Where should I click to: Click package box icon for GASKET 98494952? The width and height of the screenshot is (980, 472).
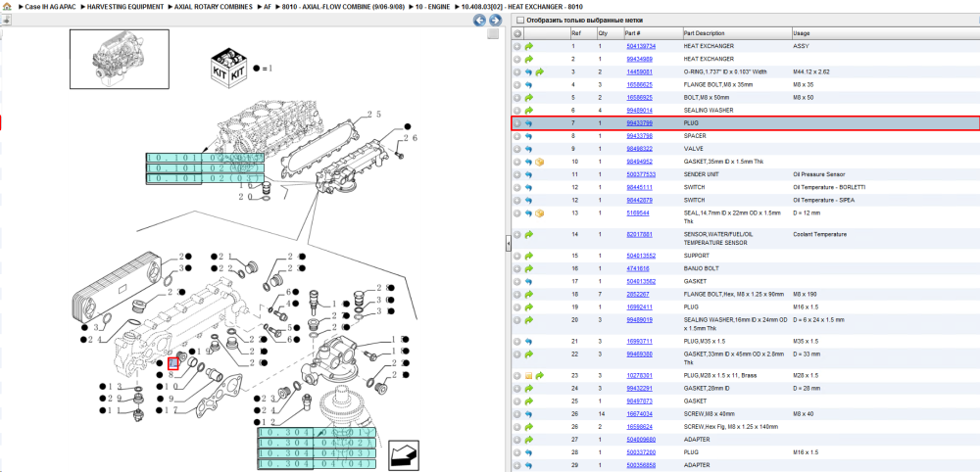click(x=539, y=162)
